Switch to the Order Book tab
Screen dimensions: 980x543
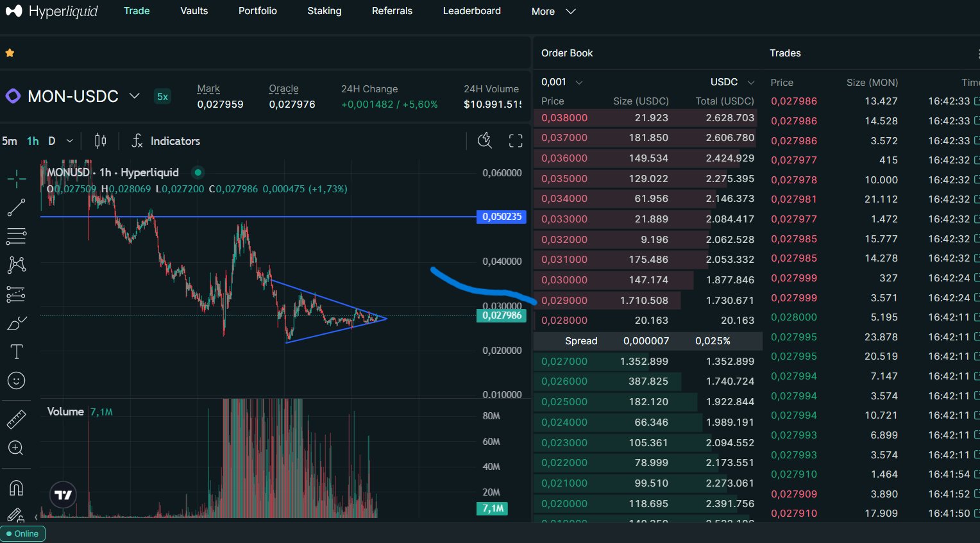[x=567, y=53]
